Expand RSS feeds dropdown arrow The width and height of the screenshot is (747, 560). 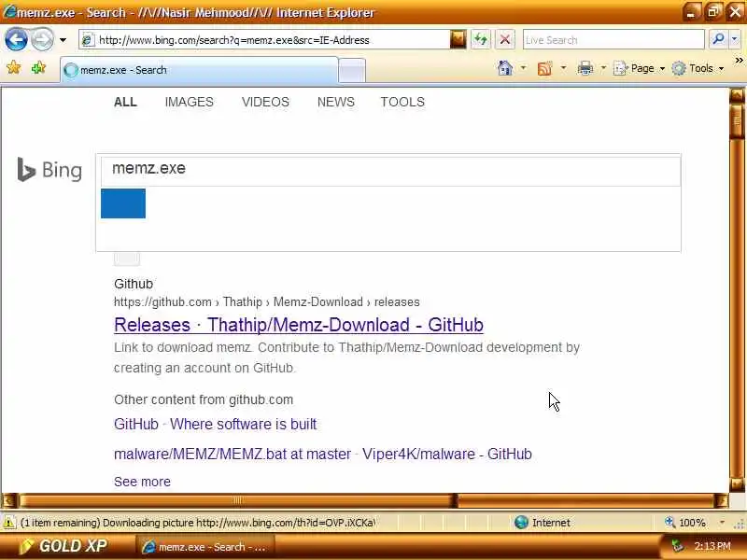564,68
